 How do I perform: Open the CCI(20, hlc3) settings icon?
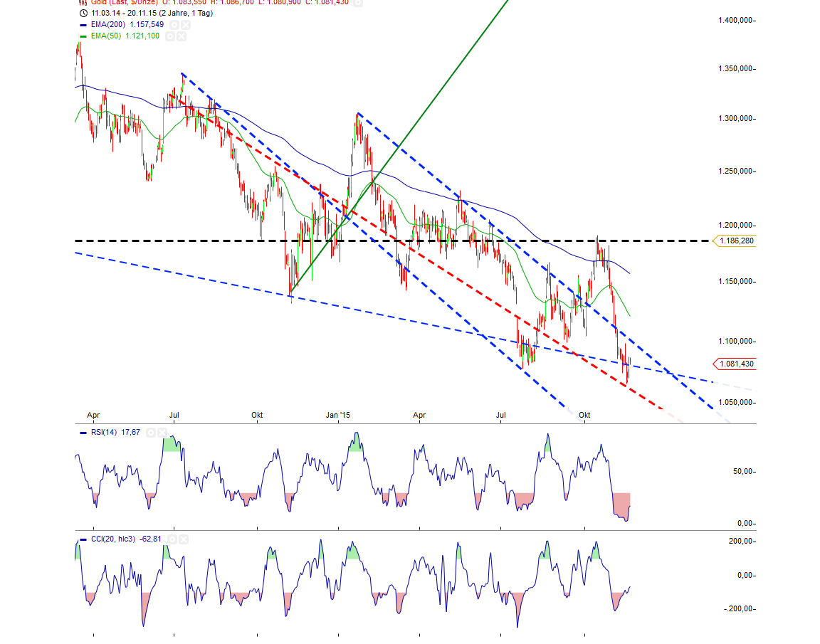tap(172, 539)
